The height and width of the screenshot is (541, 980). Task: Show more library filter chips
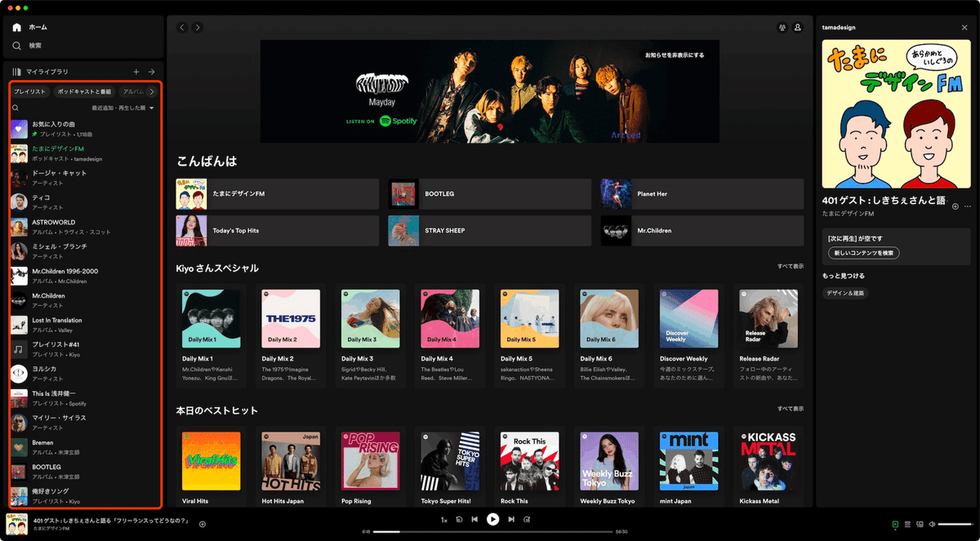click(151, 91)
